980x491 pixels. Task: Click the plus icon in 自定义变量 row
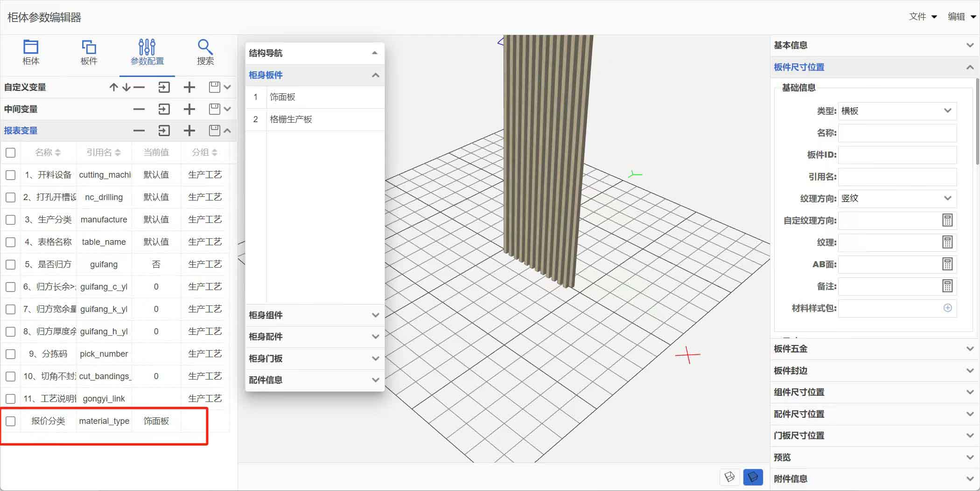point(189,87)
